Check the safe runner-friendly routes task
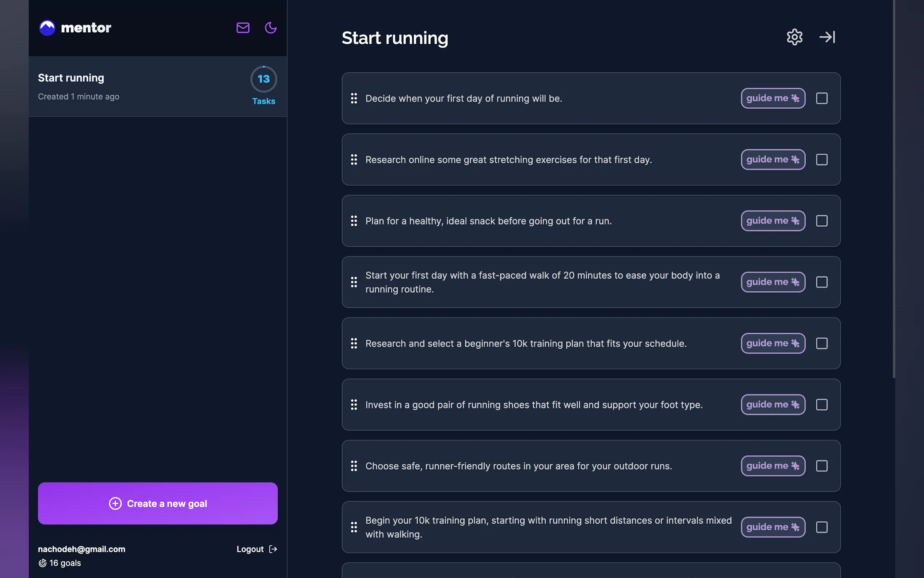The image size is (924, 578). coord(822,466)
